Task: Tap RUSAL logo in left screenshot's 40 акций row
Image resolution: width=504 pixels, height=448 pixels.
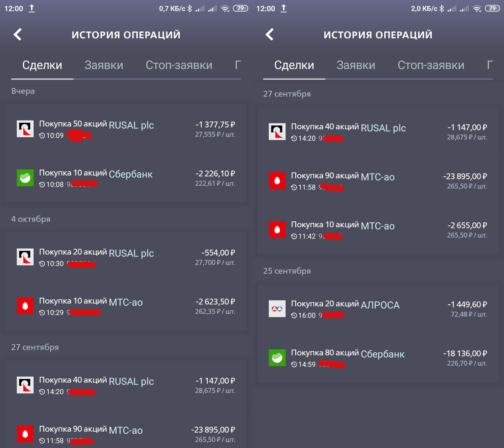Action: [x=25, y=385]
